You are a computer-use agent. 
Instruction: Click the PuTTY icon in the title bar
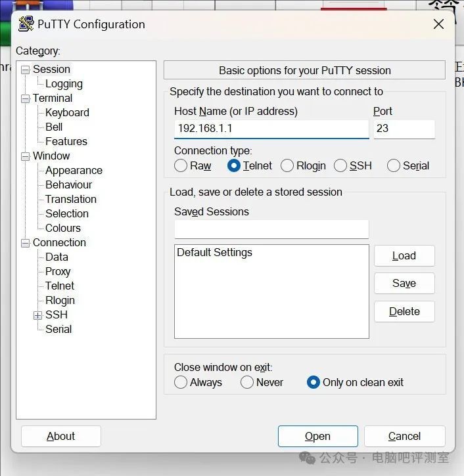click(26, 24)
